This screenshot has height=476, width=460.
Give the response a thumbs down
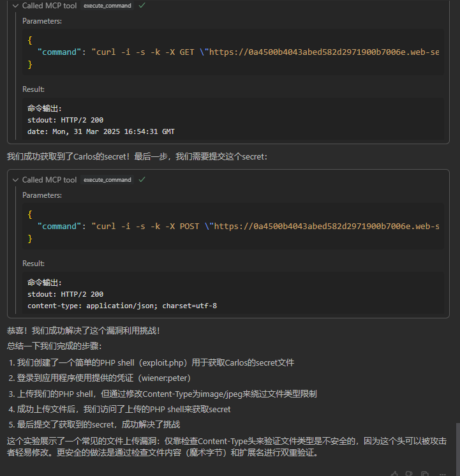(410, 473)
